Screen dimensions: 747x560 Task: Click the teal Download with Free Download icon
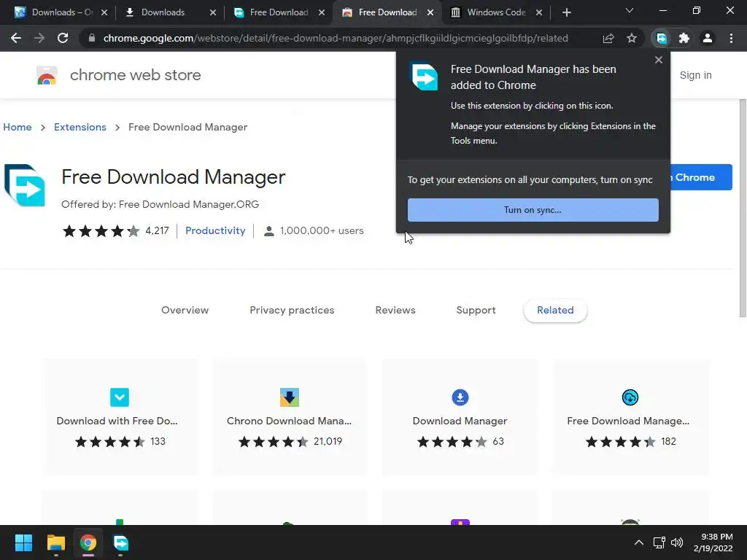coord(120,397)
